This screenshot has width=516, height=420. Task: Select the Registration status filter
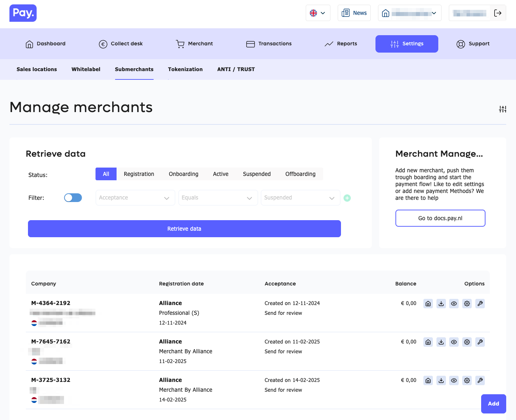coord(139,174)
